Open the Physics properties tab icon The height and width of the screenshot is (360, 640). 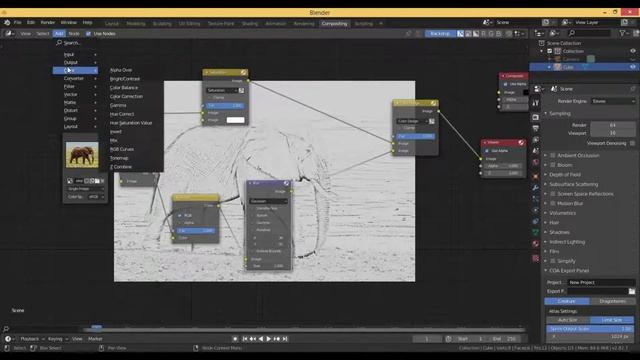[x=536, y=210]
